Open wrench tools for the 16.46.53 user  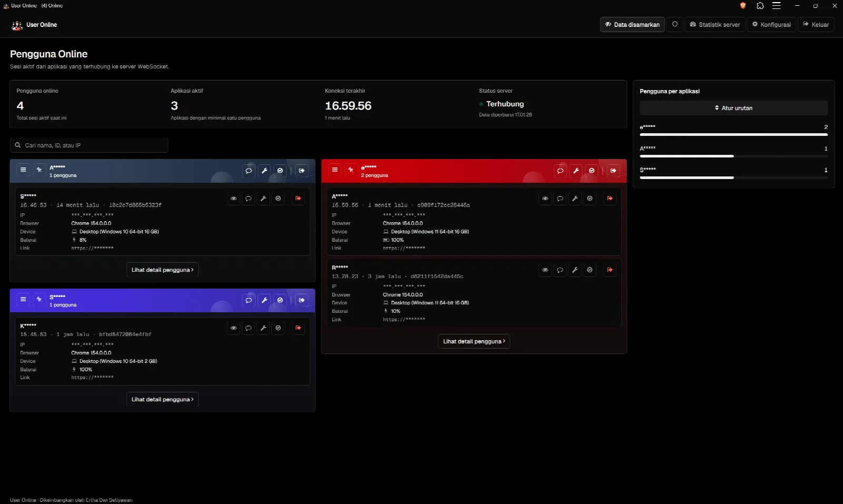coord(263,199)
